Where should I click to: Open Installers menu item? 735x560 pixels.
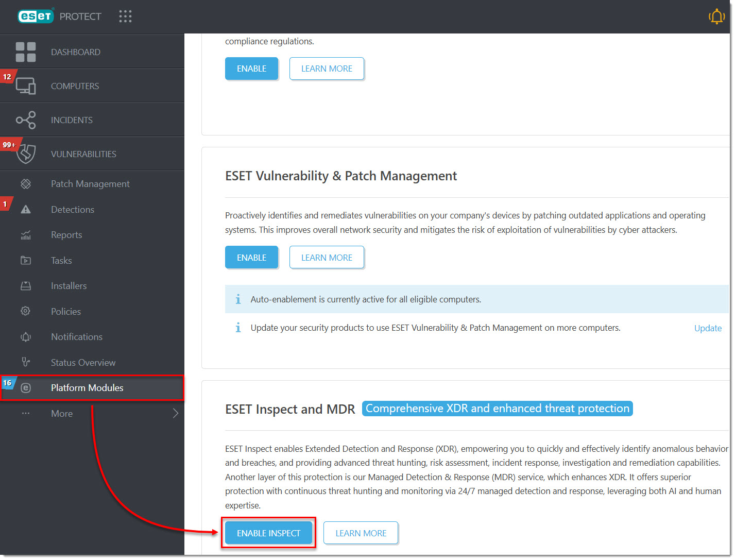pyautogui.click(x=69, y=286)
